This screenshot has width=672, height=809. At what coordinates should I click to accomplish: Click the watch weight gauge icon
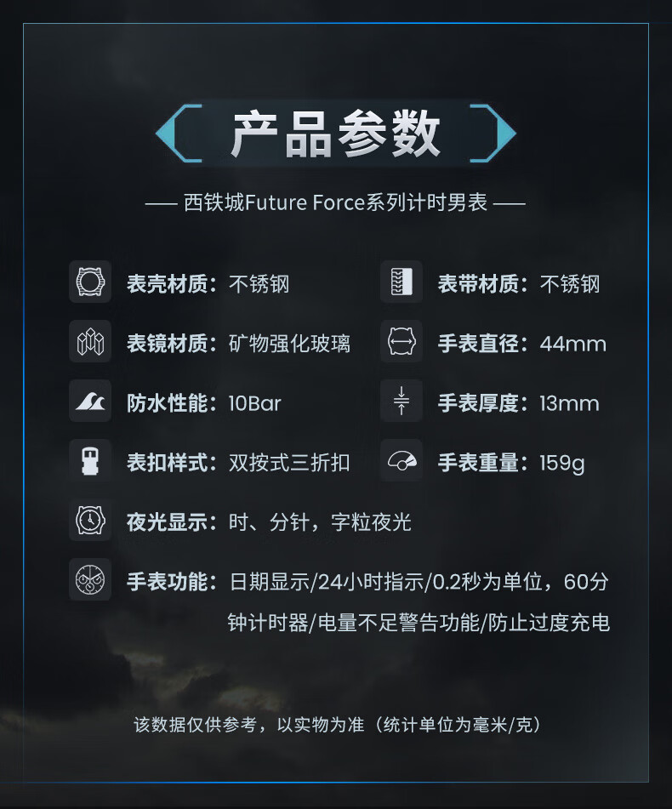(401, 461)
